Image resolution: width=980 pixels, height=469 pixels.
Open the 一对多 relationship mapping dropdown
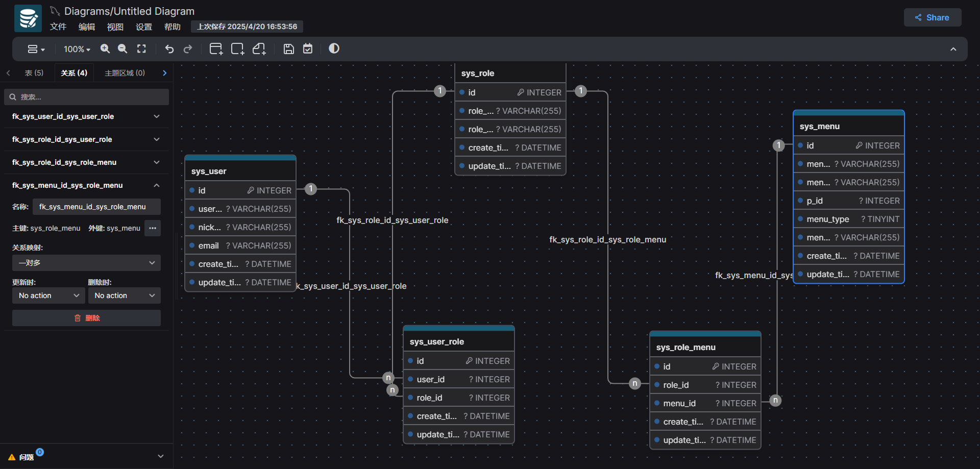tap(86, 263)
